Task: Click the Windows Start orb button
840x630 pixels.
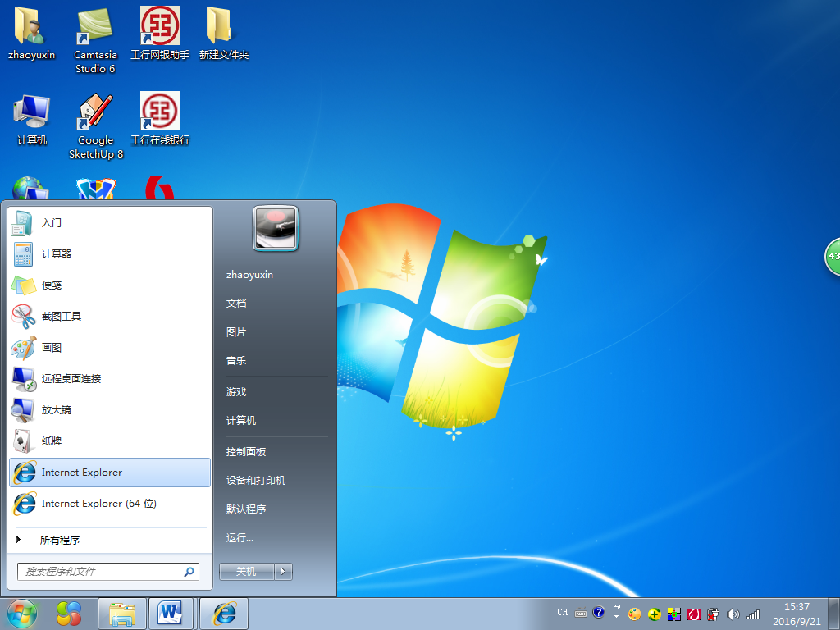Action: [21, 614]
